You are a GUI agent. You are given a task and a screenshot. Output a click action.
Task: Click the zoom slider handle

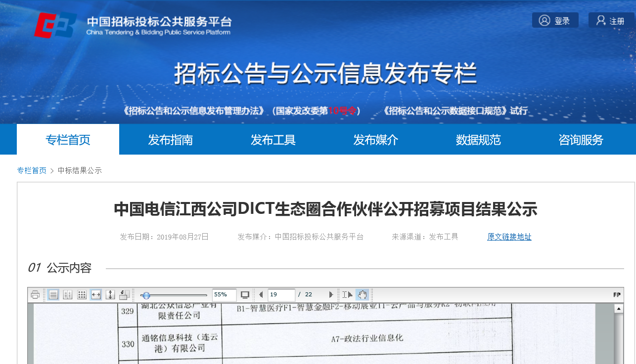pos(146,295)
